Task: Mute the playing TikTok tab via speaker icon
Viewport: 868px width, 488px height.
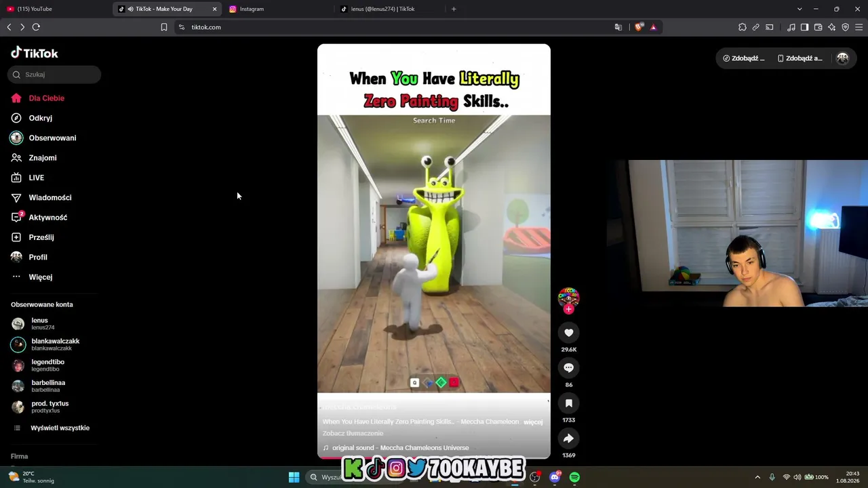Action: click(130, 9)
